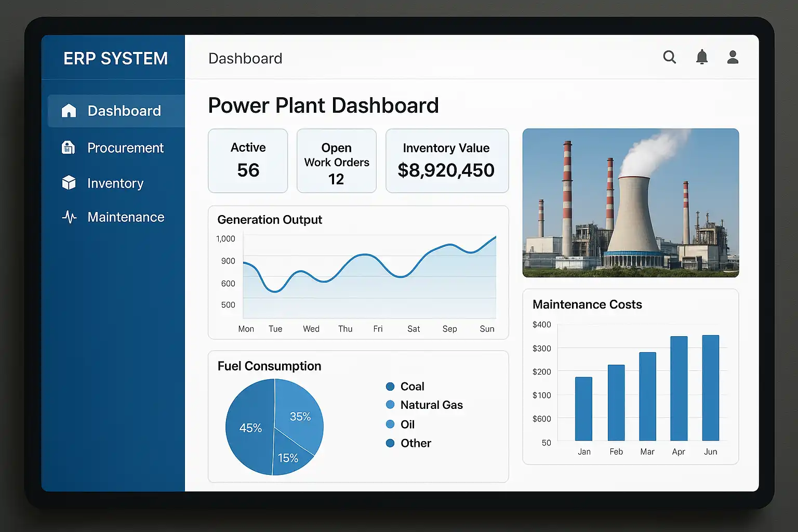The height and width of the screenshot is (532, 798).
Task: Open the Maintenance page label
Action: [126, 217]
